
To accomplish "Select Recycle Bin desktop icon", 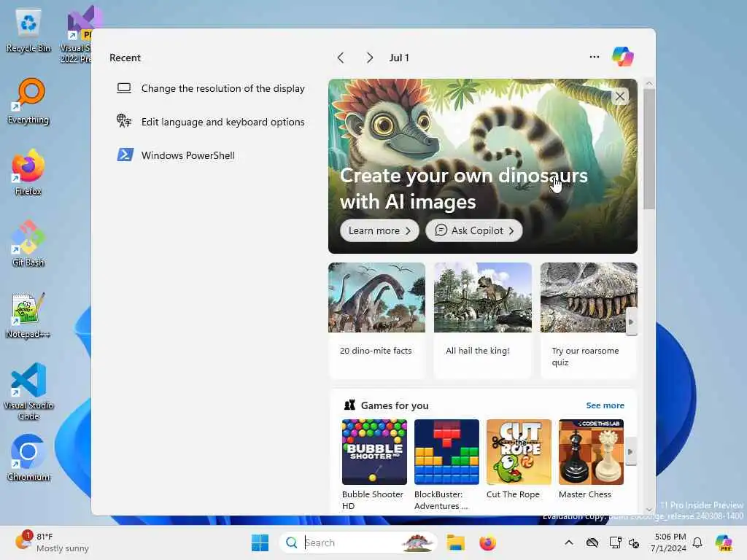I will click(28, 31).
